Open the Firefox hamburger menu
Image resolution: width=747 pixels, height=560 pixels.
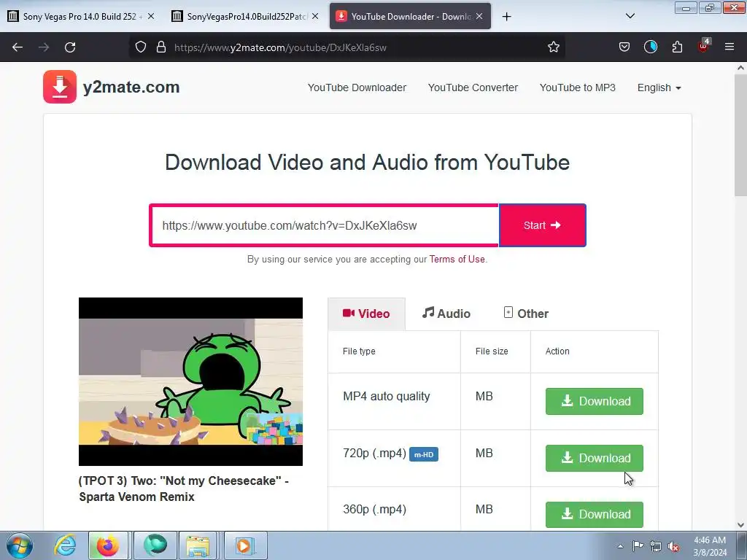pos(729,47)
